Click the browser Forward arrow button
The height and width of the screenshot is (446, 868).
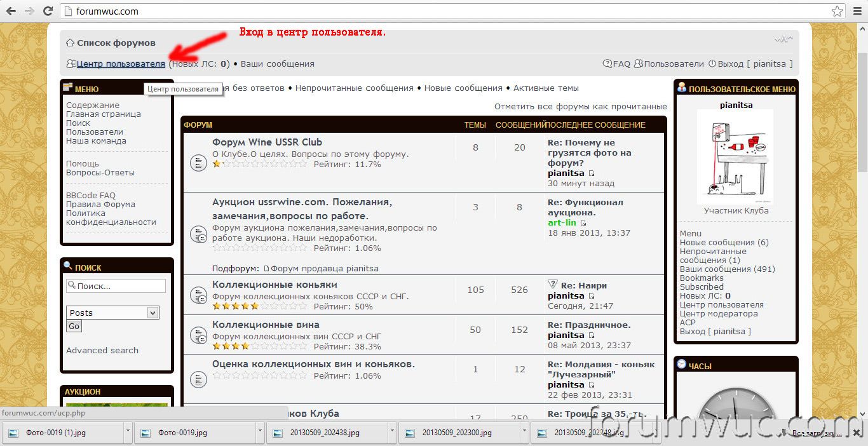coord(29,11)
